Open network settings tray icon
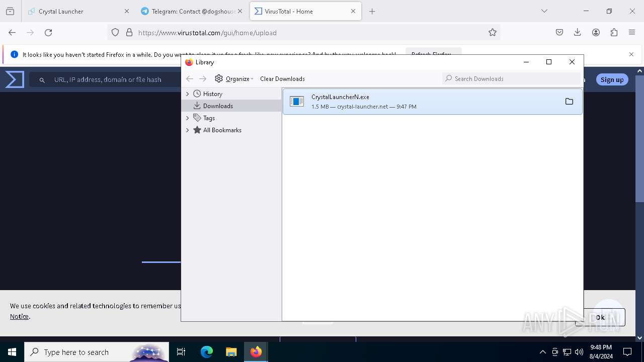Image resolution: width=644 pixels, height=362 pixels. [567, 352]
